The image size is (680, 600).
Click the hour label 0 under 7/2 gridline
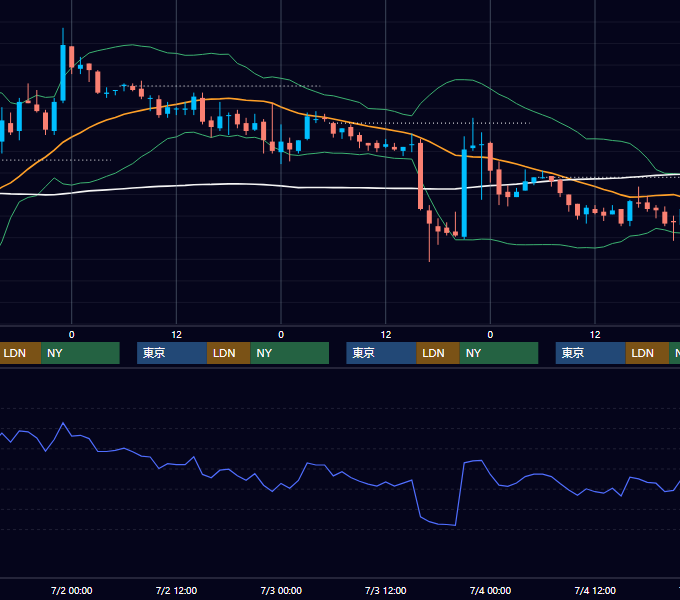pos(72,335)
